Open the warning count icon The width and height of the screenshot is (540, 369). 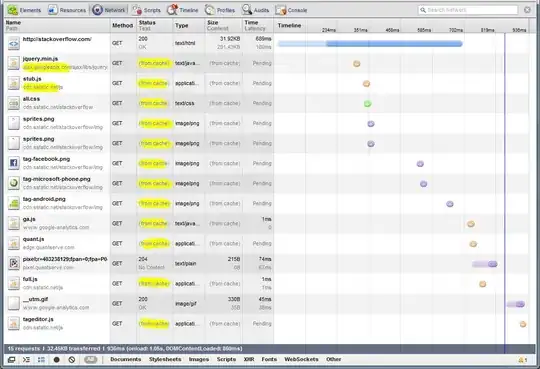[523, 360]
